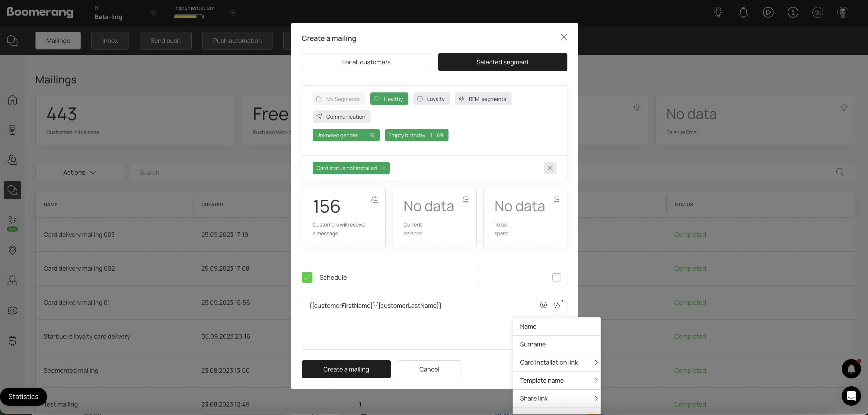Go to Home in sidebar
The width and height of the screenshot is (868, 415).
tap(12, 100)
